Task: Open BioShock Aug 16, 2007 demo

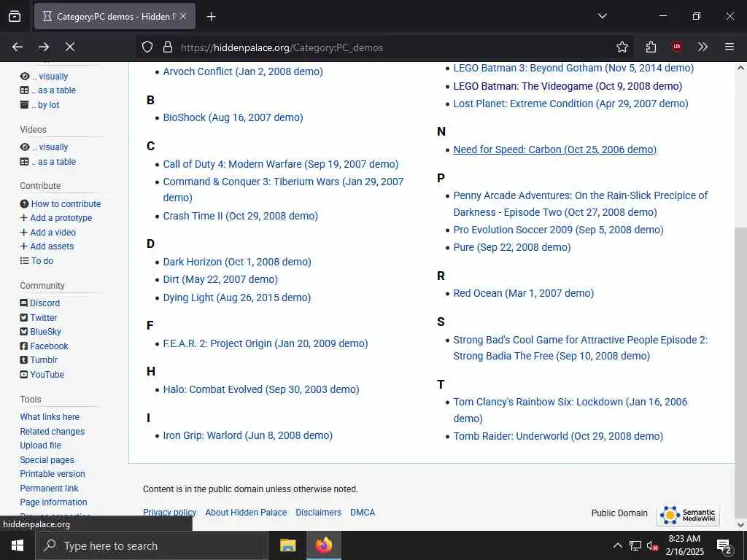Action: point(233,117)
